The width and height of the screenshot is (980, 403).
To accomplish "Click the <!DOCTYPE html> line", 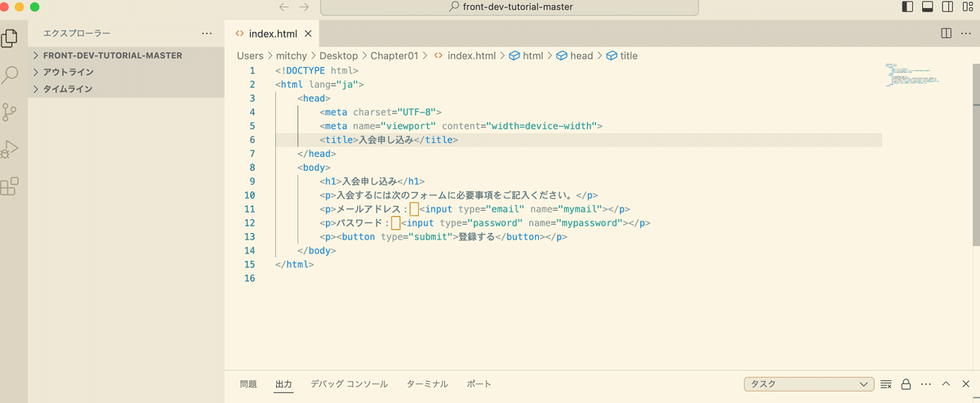I will pyautogui.click(x=317, y=70).
